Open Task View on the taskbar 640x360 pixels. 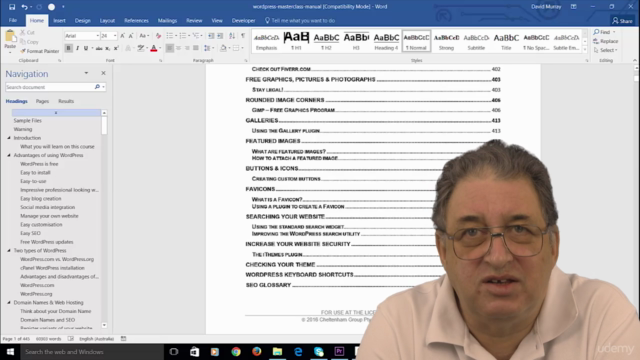pyautogui.click(x=173, y=351)
